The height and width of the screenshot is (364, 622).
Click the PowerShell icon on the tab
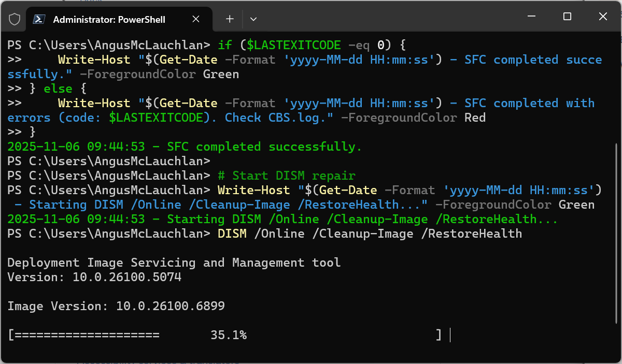point(38,19)
